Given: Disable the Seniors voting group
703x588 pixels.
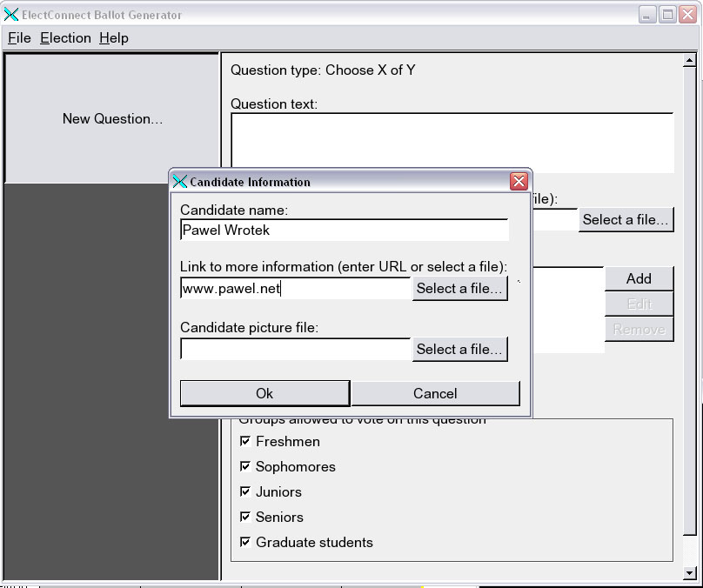Looking at the screenshot, I should (x=245, y=518).
